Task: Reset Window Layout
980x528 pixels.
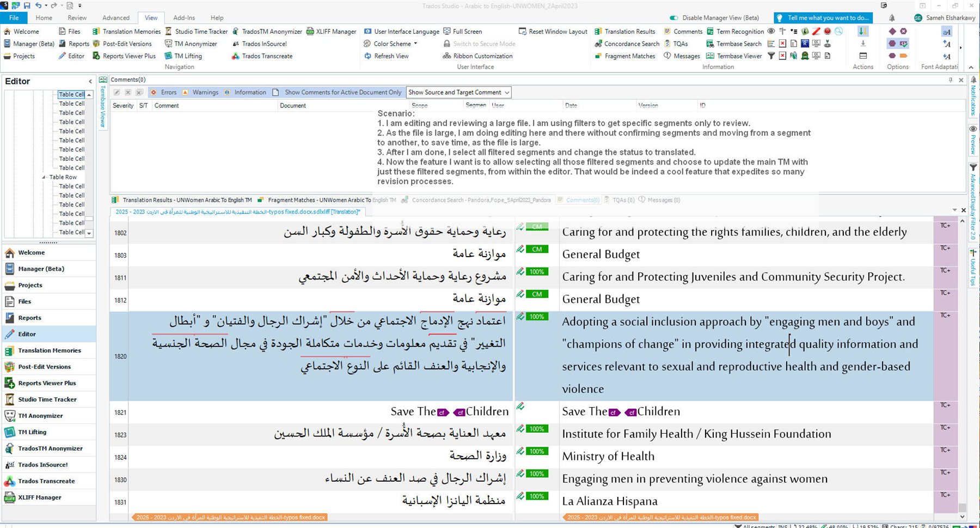Action: coord(553,32)
